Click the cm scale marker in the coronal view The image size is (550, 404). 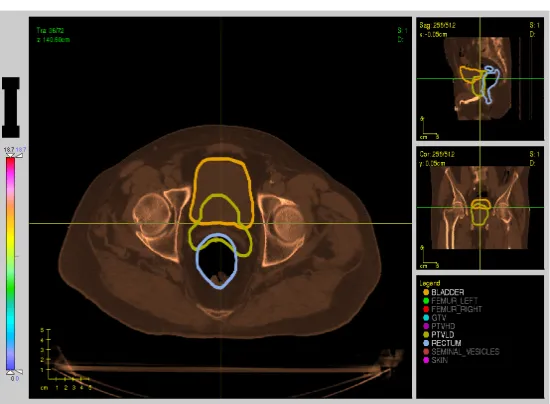click(x=429, y=257)
